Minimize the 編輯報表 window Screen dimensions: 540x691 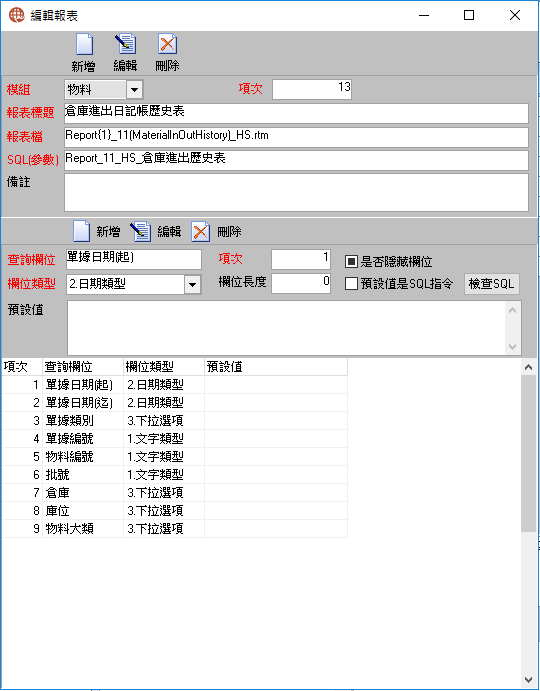pos(424,15)
